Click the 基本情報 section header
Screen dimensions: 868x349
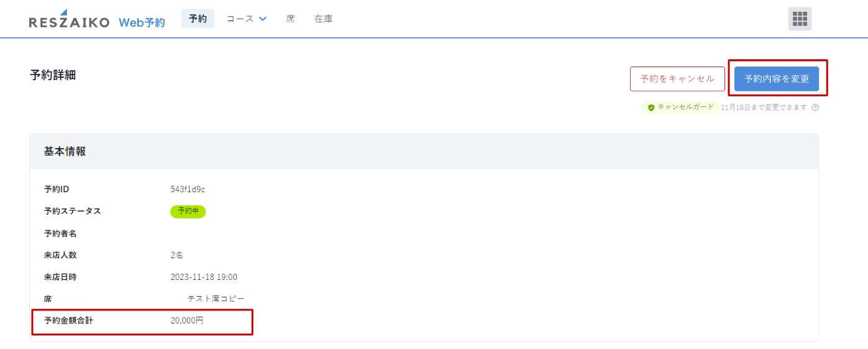point(65,151)
